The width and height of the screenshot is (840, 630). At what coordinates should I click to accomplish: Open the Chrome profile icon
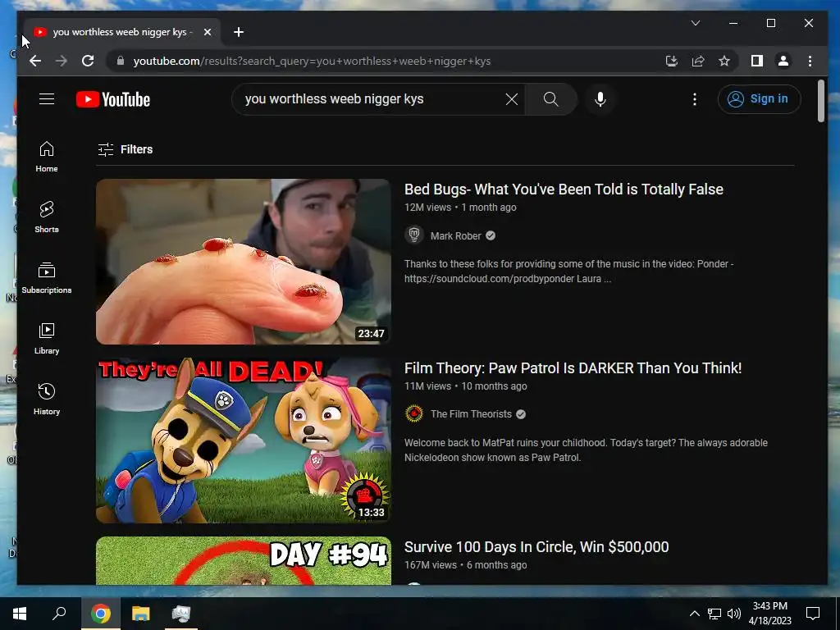point(783,61)
